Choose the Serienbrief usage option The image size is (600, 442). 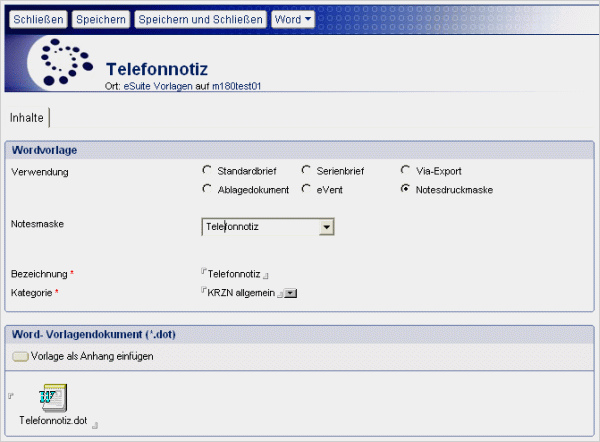[x=307, y=171]
